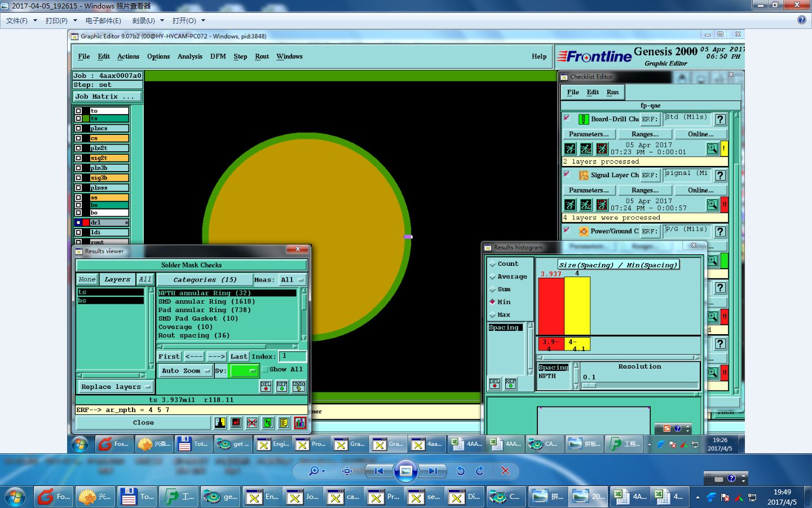The width and height of the screenshot is (812, 508).
Task: Open the Analysis menu
Action: coord(189,56)
